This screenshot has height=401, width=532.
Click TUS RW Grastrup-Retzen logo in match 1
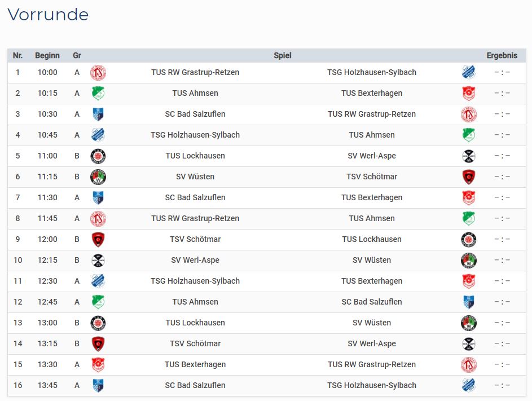point(98,72)
